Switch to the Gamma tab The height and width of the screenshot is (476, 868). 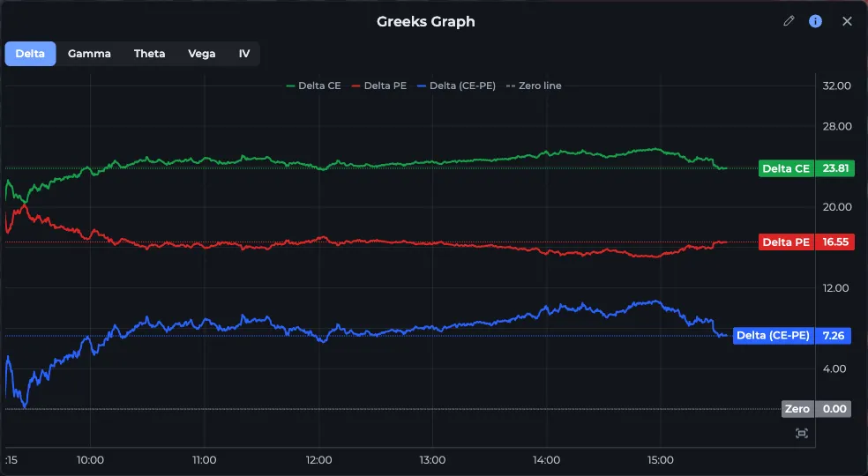89,54
